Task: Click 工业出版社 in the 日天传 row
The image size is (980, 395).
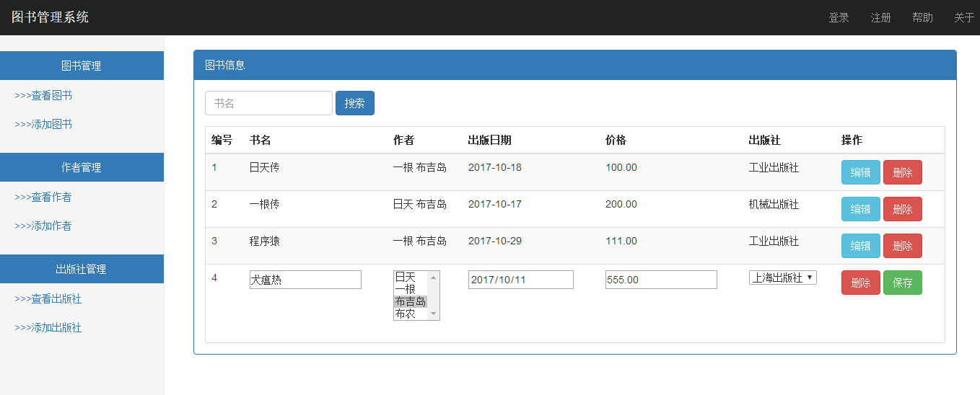Action: (x=774, y=167)
